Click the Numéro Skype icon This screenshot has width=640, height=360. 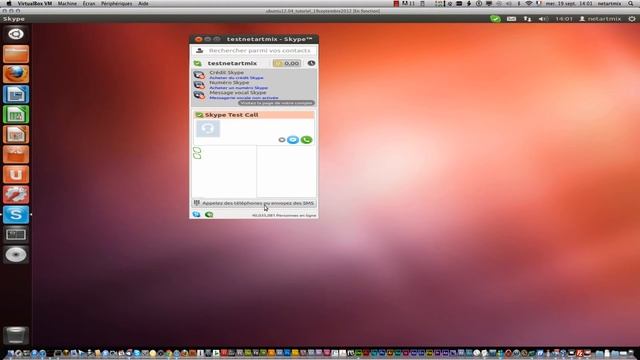(x=199, y=85)
